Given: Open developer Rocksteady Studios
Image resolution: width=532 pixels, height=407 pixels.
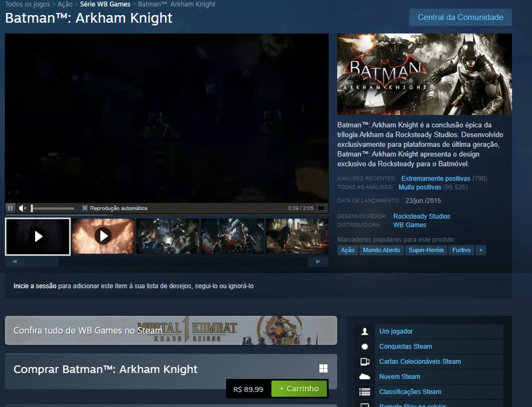Looking at the screenshot, I should [422, 216].
